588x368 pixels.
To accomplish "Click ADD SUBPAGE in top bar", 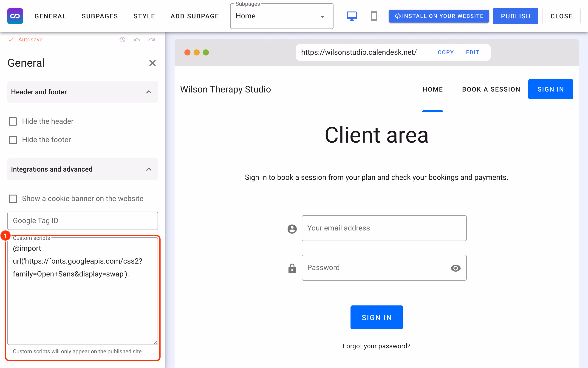I will 195,16.
